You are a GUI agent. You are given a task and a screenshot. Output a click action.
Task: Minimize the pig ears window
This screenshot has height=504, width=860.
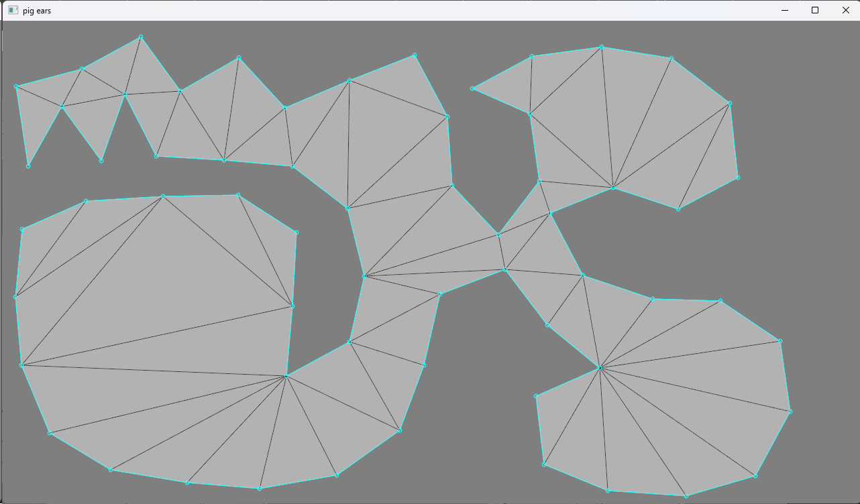[x=784, y=10]
